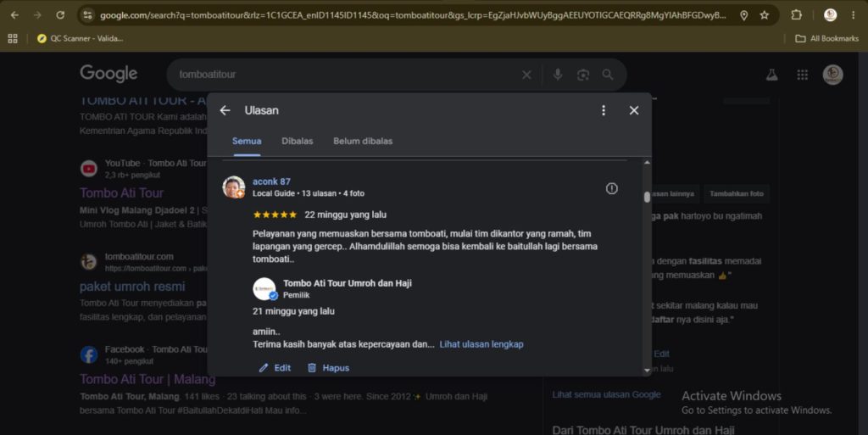The image size is (868, 435).
Task: Clear the search query with X
Action: click(x=526, y=74)
